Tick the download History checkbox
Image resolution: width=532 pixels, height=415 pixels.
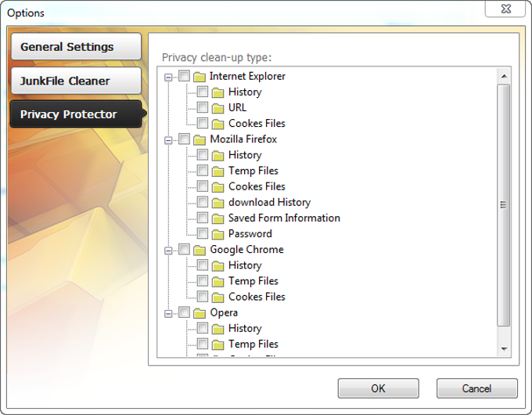203,202
